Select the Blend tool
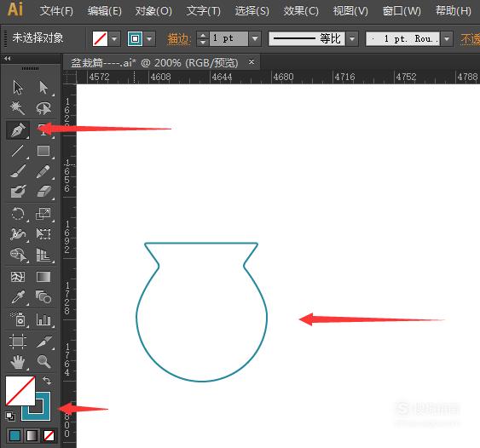 coord(43,297)
